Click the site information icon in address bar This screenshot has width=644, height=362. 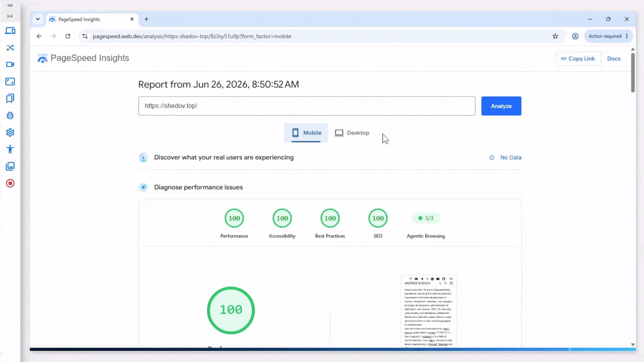click(x=85, y=36)
